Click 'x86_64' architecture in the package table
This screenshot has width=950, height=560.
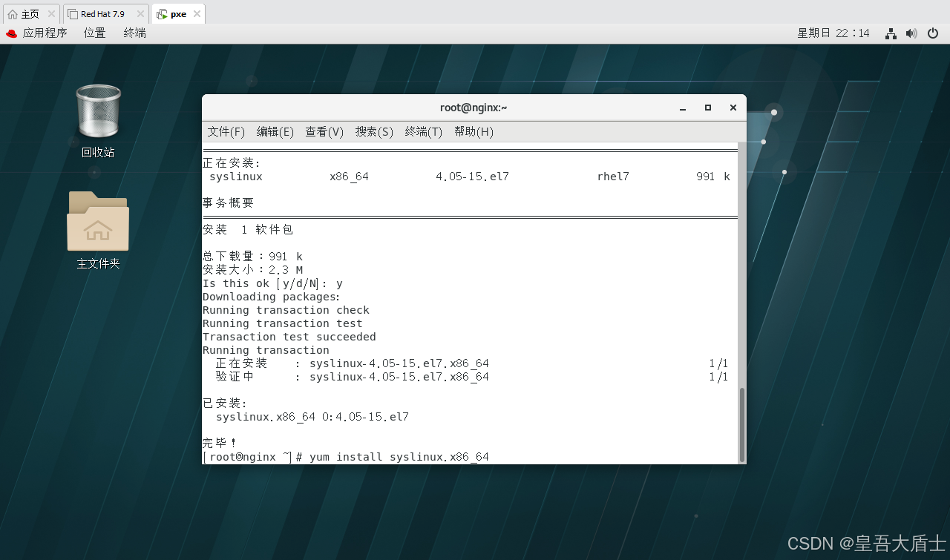349,177
